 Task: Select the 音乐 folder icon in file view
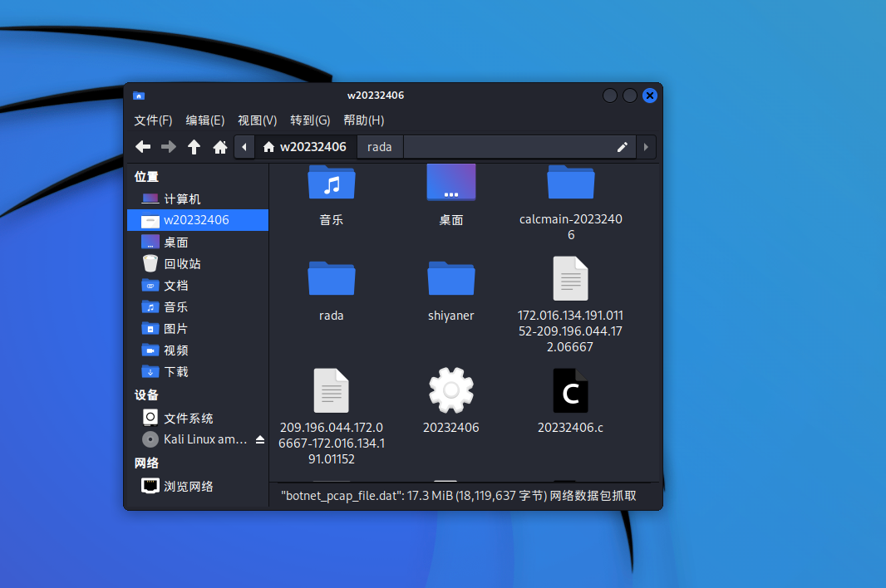tap(332, 183)
